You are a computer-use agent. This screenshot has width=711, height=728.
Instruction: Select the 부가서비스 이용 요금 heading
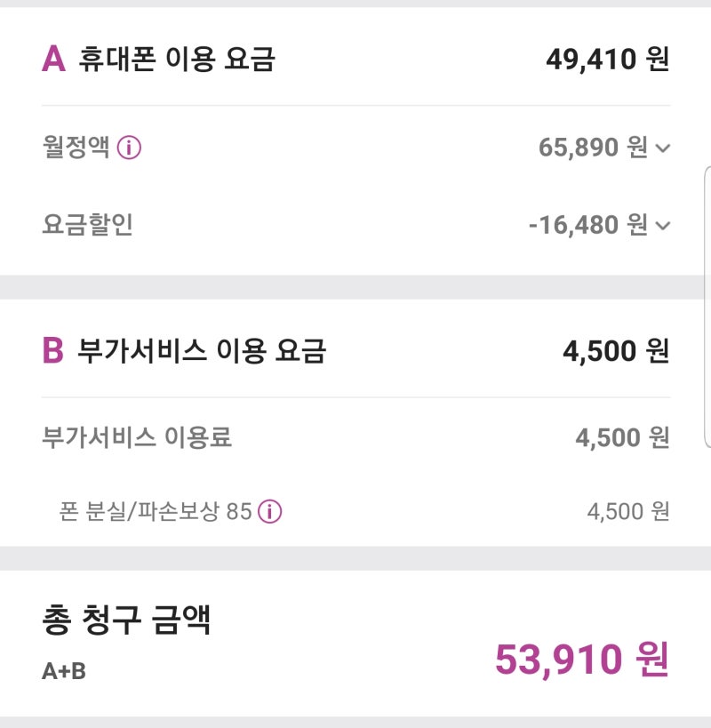(x=202, y=350)
